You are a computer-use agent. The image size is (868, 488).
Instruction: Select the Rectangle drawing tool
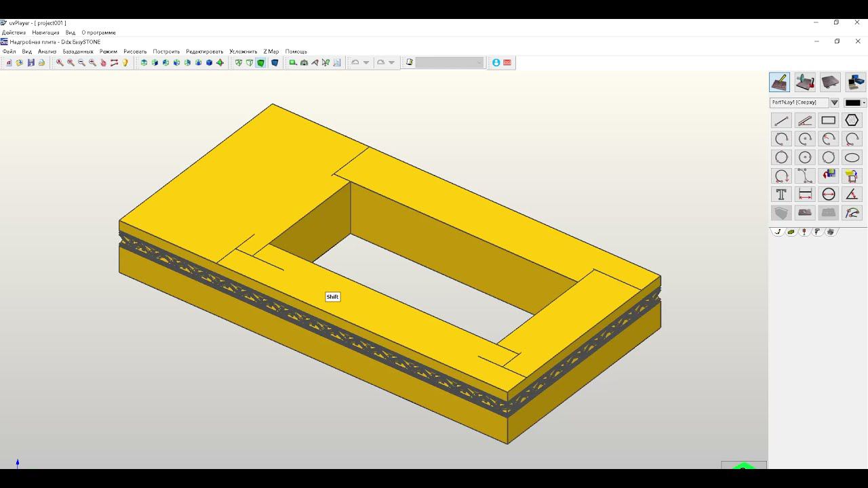coord(828,121)
